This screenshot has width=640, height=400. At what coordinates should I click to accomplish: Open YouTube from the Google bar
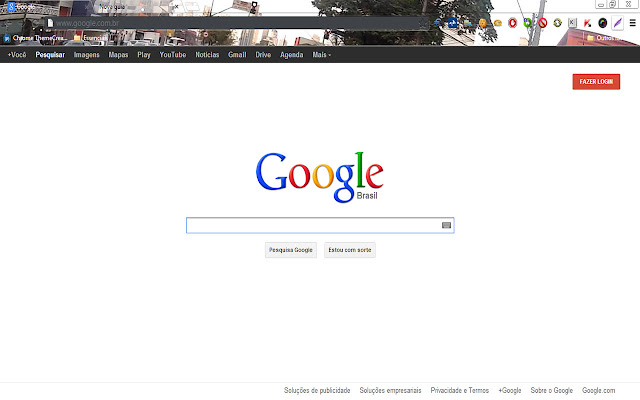click(173, 55)
